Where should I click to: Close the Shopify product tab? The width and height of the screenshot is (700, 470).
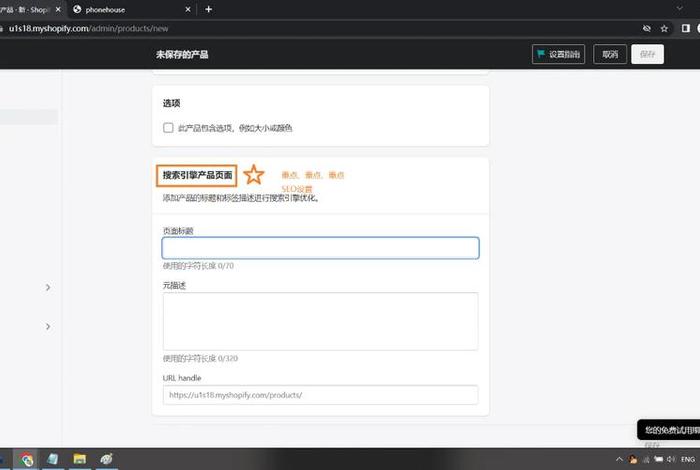pyautogui.click(x=58, y=9)
